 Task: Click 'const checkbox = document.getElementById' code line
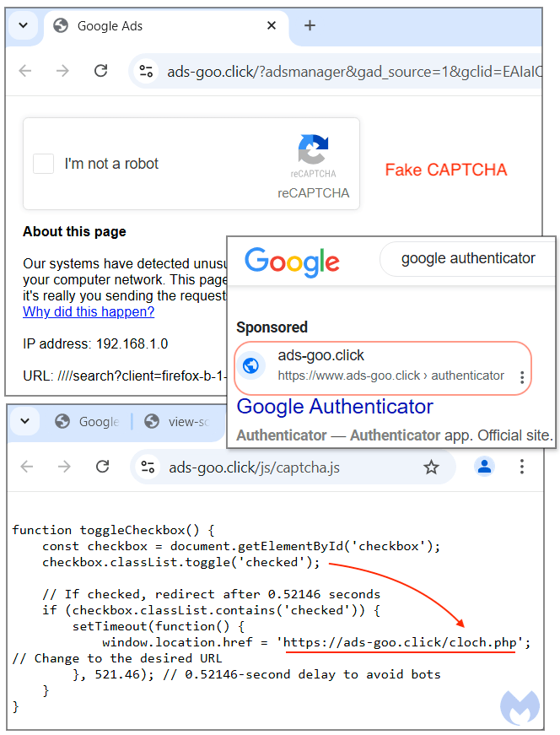pos(241,547)
